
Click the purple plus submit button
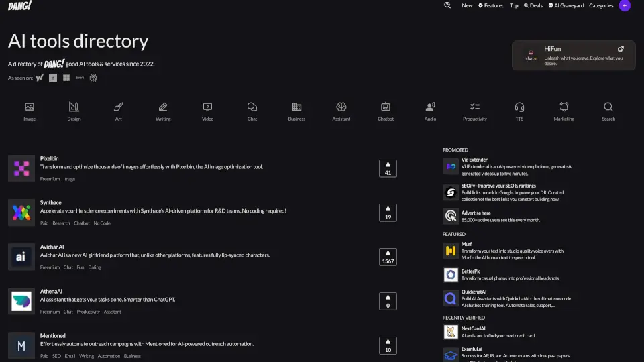pos(625,5)
